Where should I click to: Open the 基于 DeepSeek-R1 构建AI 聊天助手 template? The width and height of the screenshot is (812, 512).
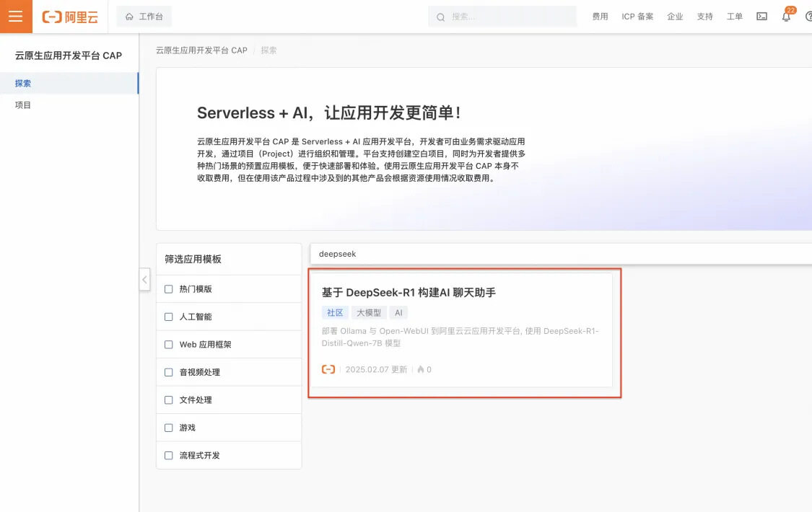coord(409,292)
